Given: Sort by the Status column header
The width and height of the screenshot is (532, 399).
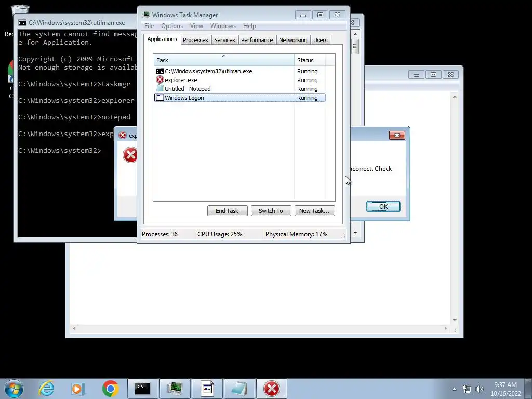Looking at the screenshot, I should (x=310, y=60).
